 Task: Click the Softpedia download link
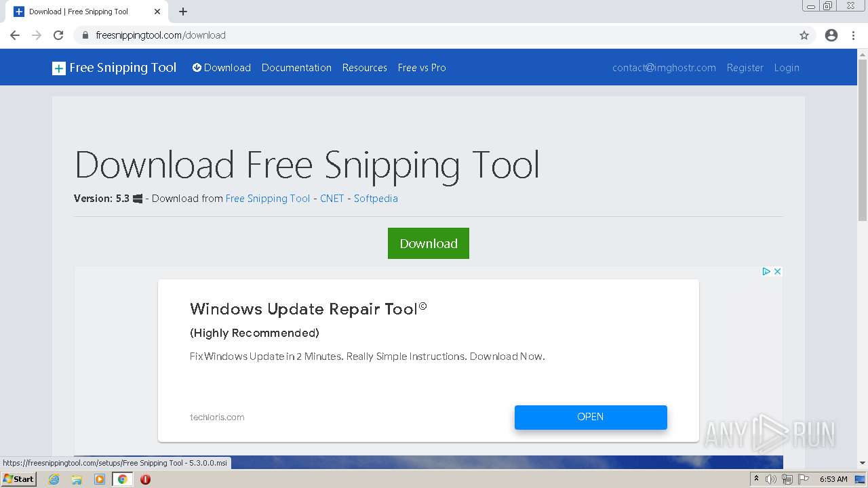376,199
